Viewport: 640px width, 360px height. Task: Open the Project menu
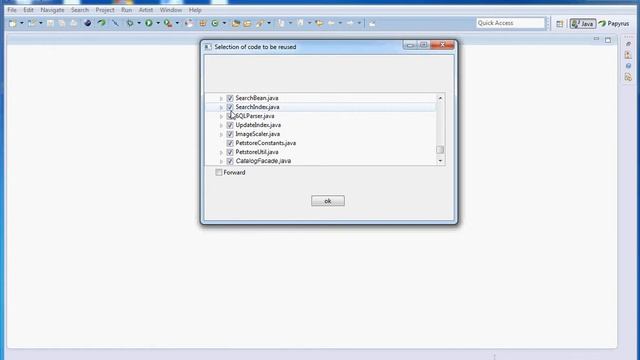coord(105,10)
